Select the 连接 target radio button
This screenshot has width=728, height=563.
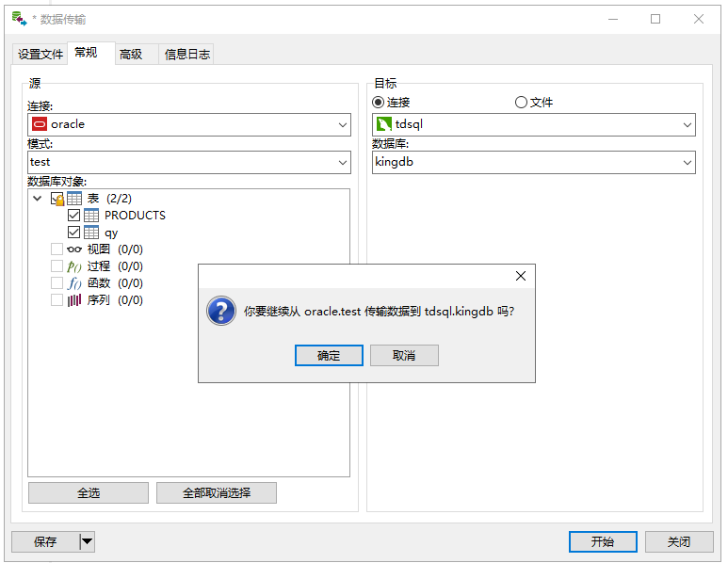tap(378, 102)
